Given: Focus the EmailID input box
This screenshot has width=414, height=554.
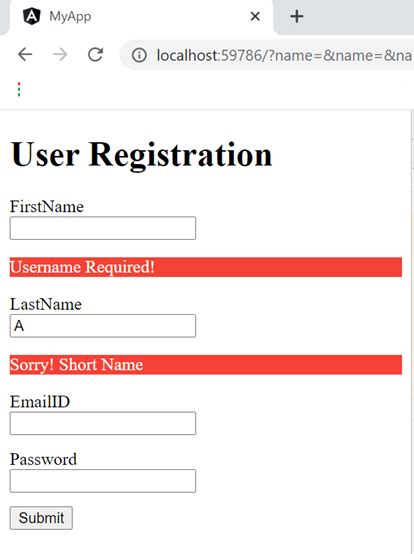Looking at the screenshot, I should [103, 423].
